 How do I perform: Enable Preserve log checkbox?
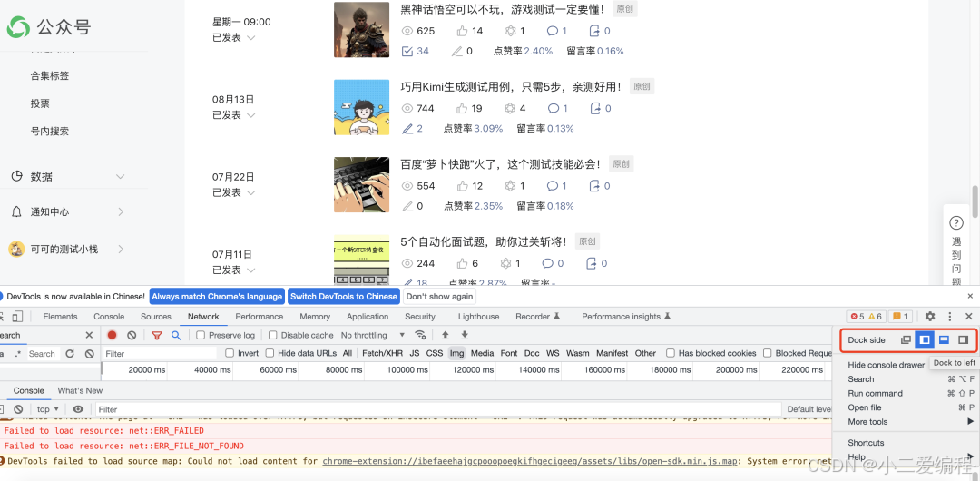click(x=201, y=335)
